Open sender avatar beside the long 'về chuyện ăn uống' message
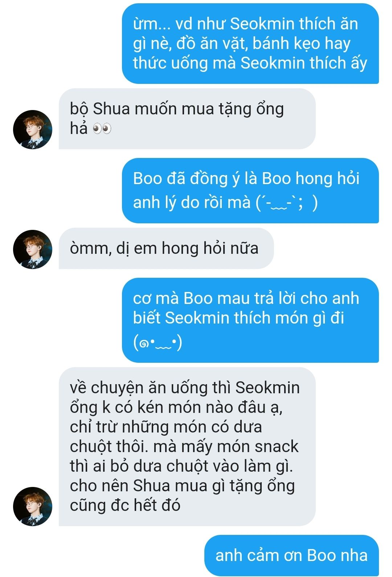Screen dimensions: 392x577 33,507
